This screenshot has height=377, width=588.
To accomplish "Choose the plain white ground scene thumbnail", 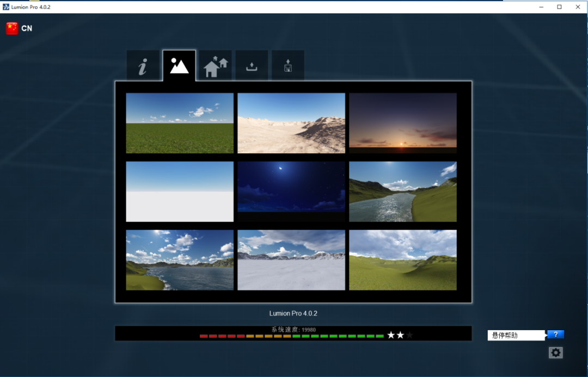I will [180, 191].
